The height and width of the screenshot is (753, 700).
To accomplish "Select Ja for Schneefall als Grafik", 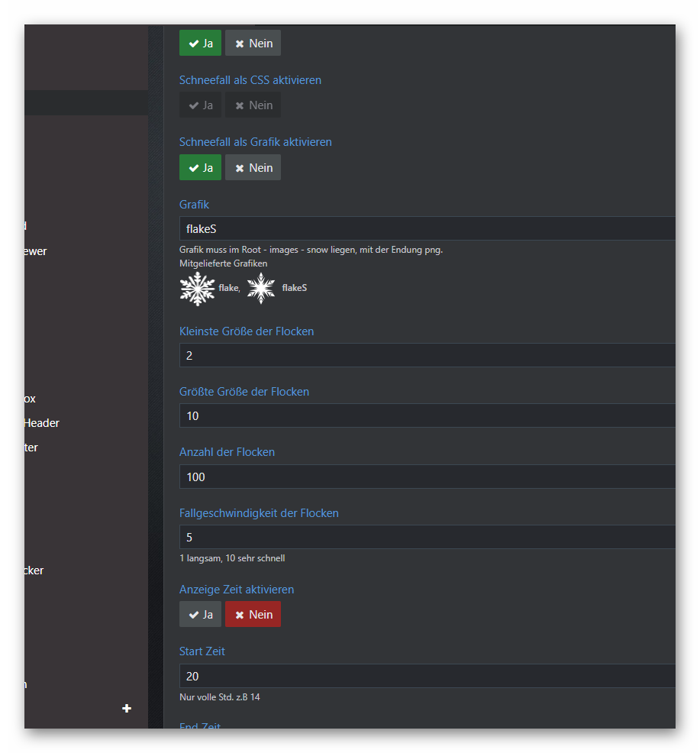I will (200, 168).
